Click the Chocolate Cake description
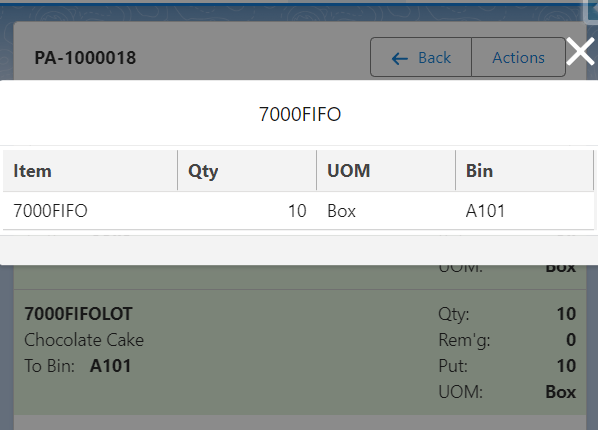The height and width of the screenshot is (430, 598). [x=84, y=340]
